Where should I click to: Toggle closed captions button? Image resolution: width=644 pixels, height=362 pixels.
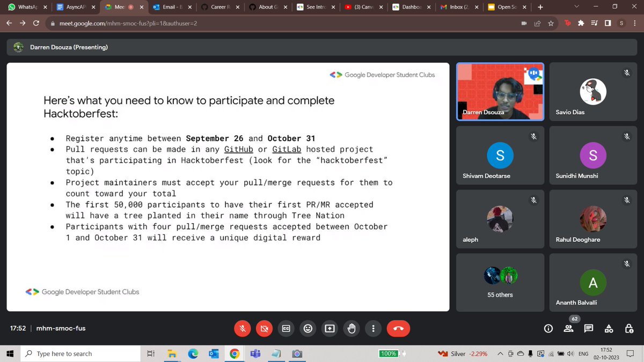pyautogui.click(x=286, y=328)
